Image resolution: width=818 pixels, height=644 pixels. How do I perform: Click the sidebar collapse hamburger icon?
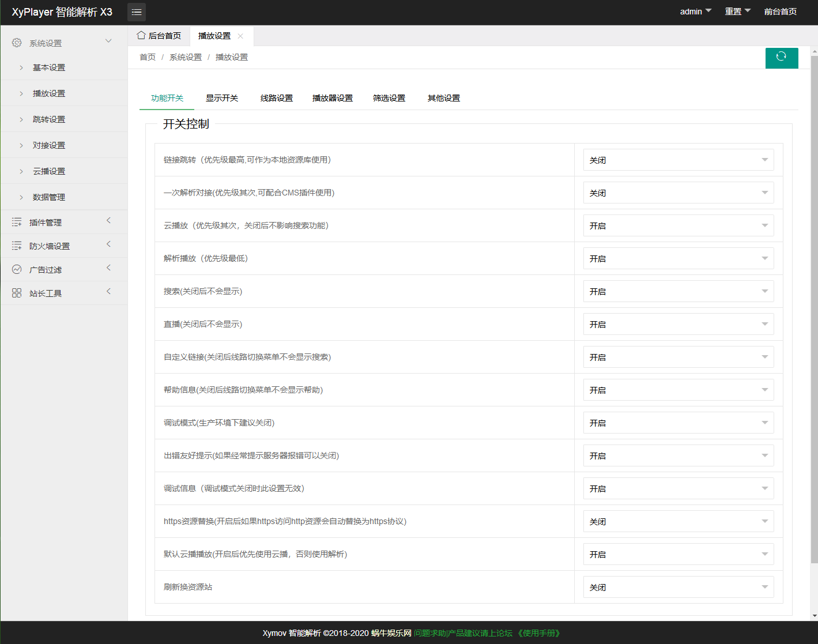tap(137, 12)
